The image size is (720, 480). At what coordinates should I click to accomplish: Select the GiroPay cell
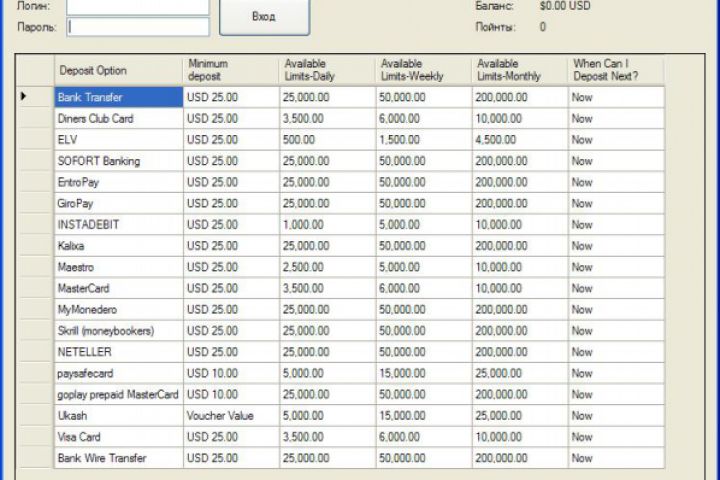(x=118, y=203)
